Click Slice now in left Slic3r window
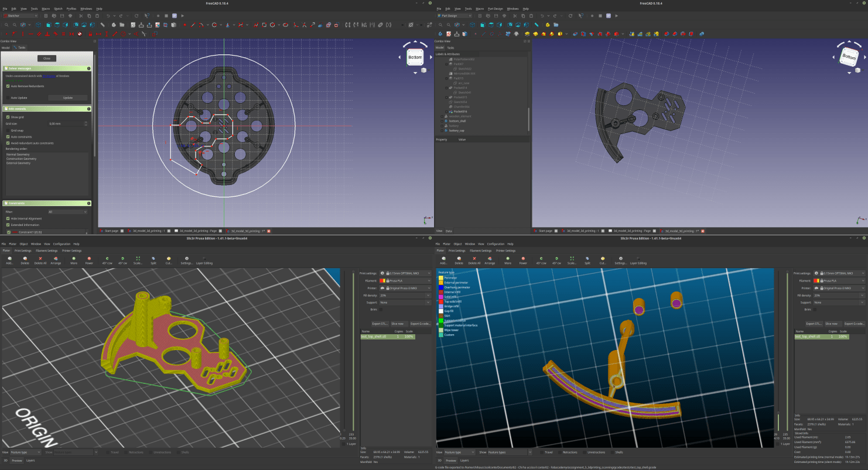Image resolution: width=868 pixels, height=470 pixels. click(399, 324)
